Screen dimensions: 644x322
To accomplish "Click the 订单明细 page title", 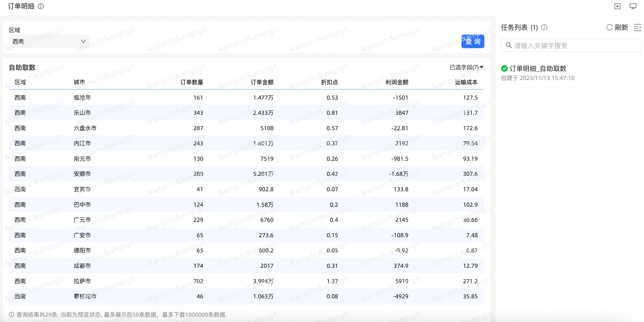I will (x=21, y=6).
